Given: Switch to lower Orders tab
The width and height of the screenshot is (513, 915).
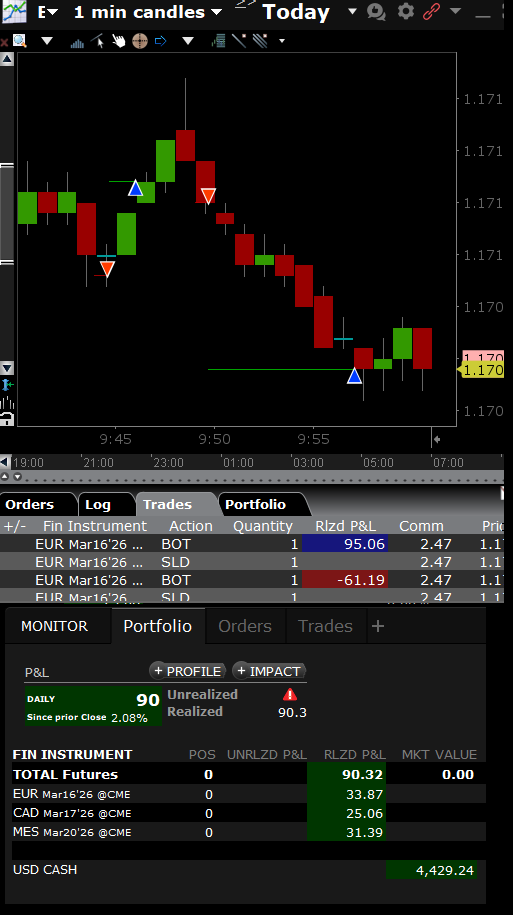Looking at the screenshot, I should [x=245, y=626].
